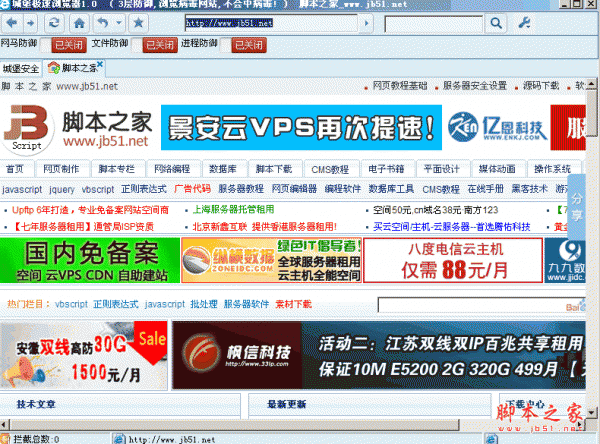Open 黑客技术 sub-nav link

[x=530, y=189]
